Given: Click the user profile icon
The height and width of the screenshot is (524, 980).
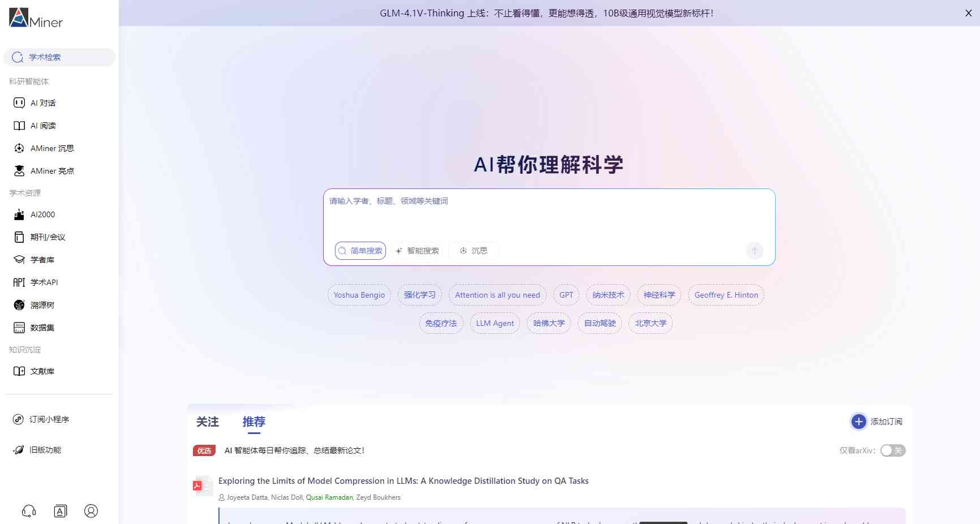Looking at the screenshot, I should (91, 511).
